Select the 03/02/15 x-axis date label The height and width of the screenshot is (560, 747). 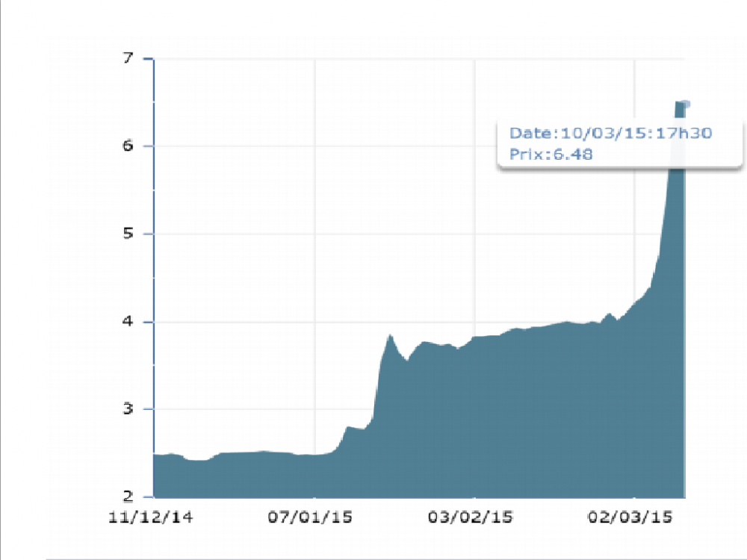click(x=470, y=517)
